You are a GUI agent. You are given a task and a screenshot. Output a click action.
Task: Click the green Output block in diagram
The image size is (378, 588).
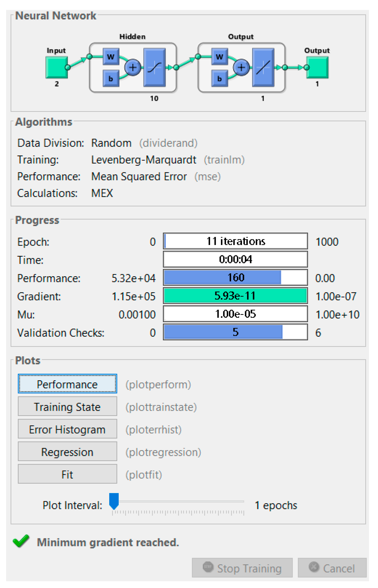318,67
